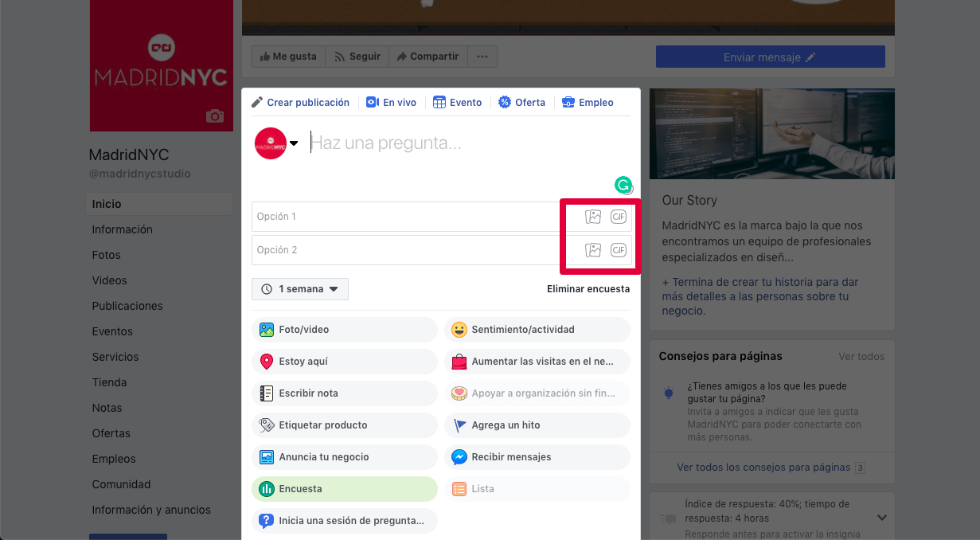Switch to Oferta tab
The width and height of the screenshot is (980, 540).
[522, 103]
